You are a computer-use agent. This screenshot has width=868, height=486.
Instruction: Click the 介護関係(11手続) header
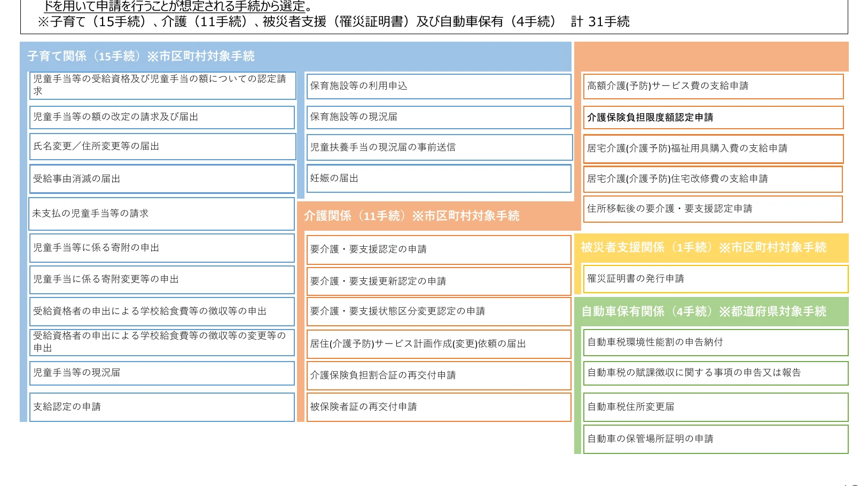tap(411, 216)
